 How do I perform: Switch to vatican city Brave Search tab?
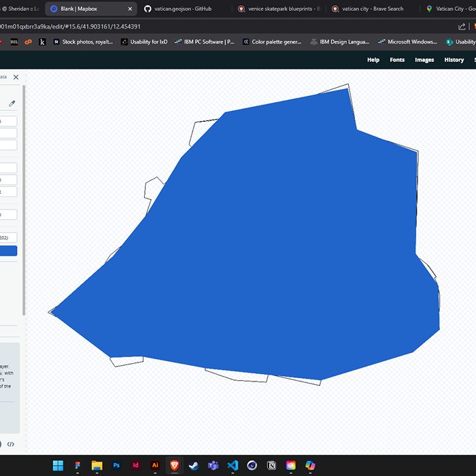[373, 9]
